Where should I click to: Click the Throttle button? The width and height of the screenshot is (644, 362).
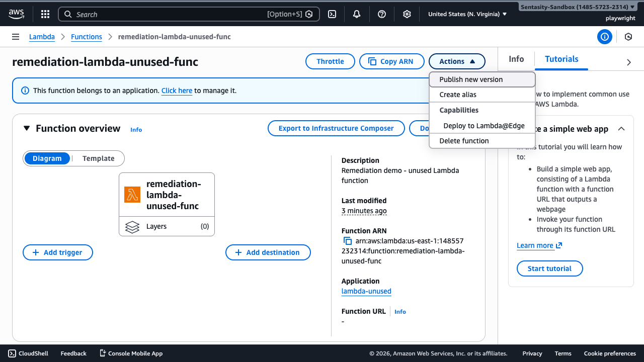[x=330, y=61]
